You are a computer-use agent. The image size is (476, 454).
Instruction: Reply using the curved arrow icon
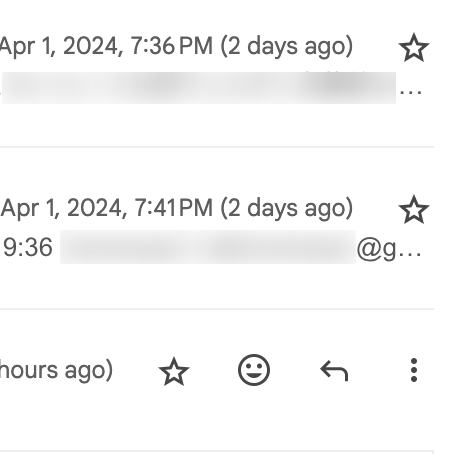tap(334, 371)
